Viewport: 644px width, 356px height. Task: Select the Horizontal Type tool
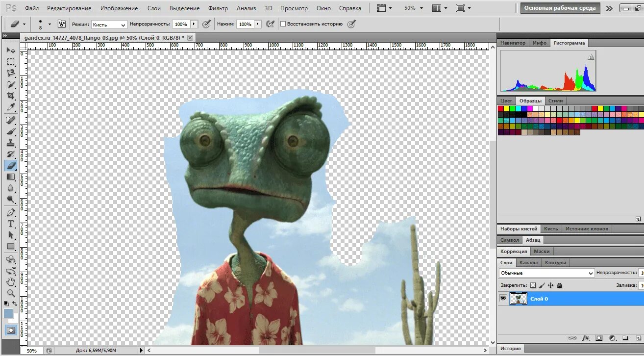(x=11, y=224)
